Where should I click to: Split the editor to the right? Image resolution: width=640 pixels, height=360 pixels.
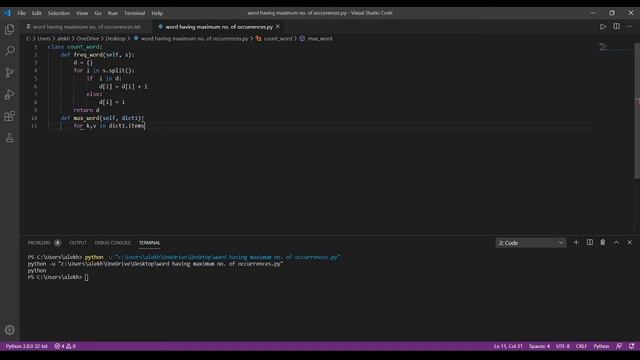coord(616,27)
